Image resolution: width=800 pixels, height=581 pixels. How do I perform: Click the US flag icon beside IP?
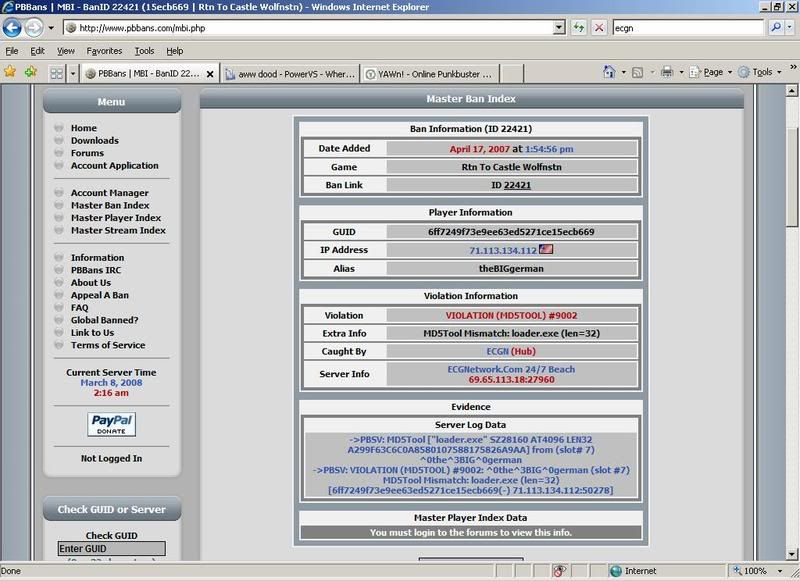click(x=546, y=249)
